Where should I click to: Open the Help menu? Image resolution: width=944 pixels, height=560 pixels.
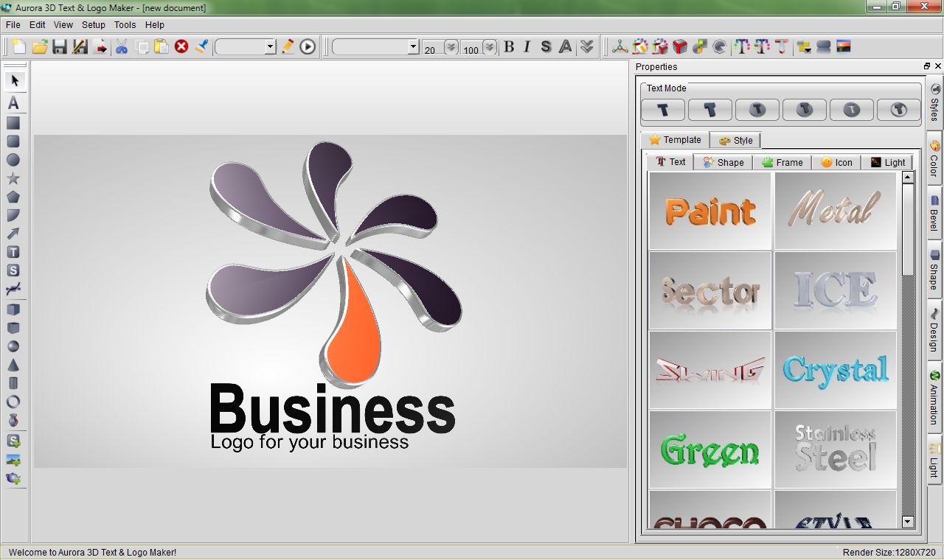[x=155, y=24]
